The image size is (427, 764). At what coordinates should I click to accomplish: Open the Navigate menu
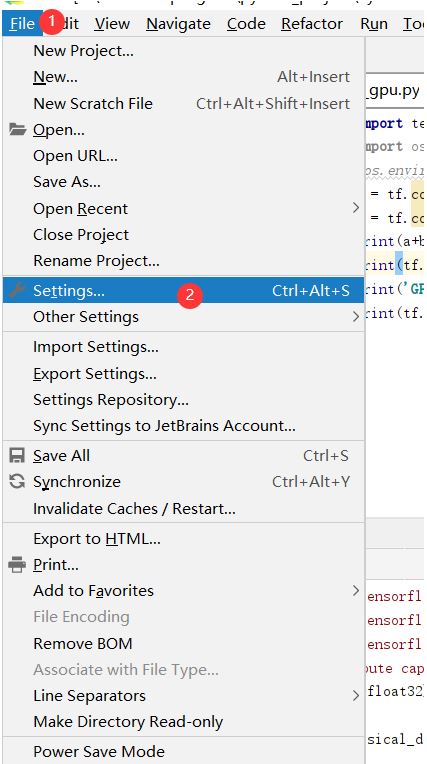point(178,23)
